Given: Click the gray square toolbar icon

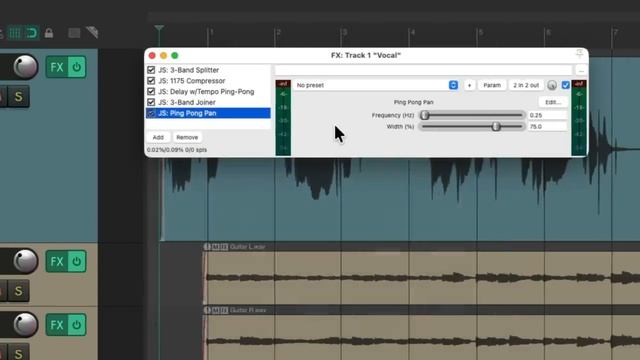Looking at the screenshot, I should tap(74, 33).
